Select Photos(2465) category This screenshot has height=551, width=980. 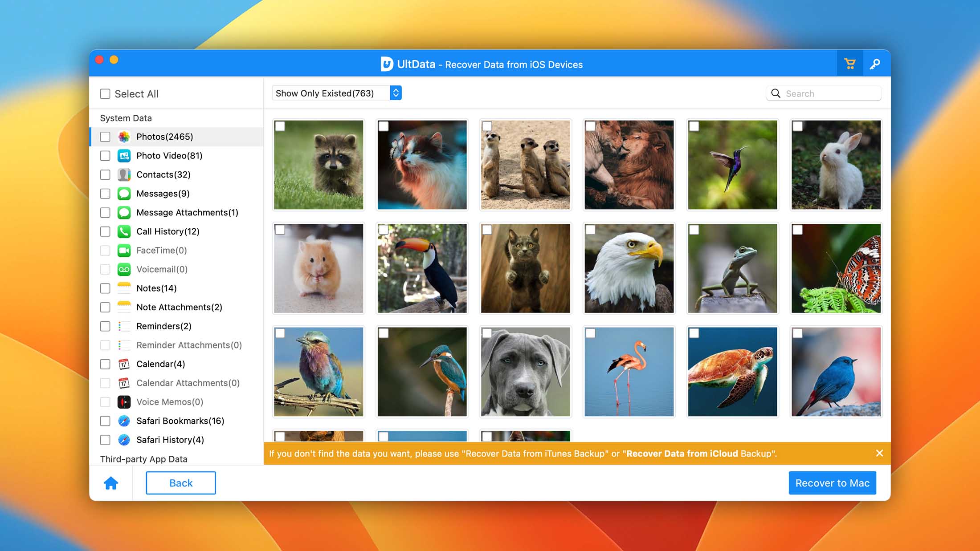click(x=177, y=137)
